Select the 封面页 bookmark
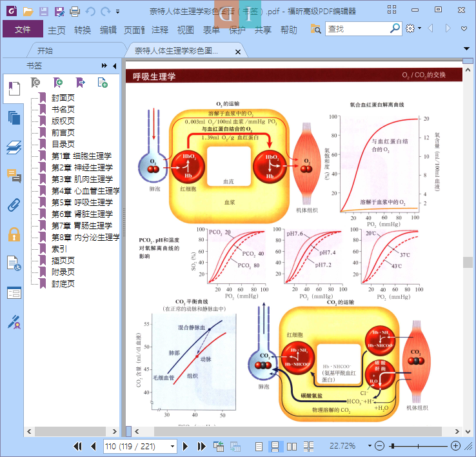The width and height of the screenshot is (476, 457). [x=63, y=98]
